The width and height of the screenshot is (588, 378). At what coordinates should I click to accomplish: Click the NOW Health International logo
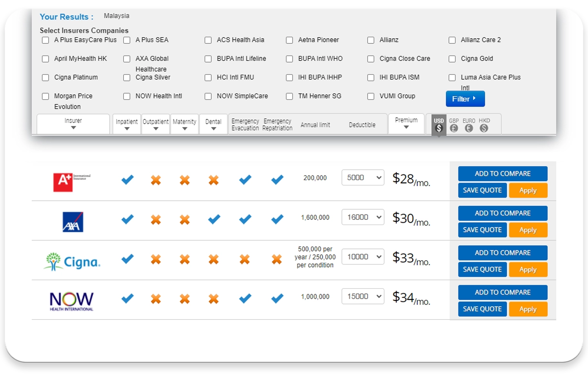[x=72, y=302]
